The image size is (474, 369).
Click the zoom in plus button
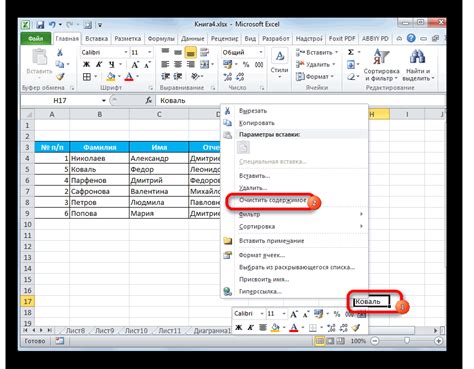tap(439, 341)
